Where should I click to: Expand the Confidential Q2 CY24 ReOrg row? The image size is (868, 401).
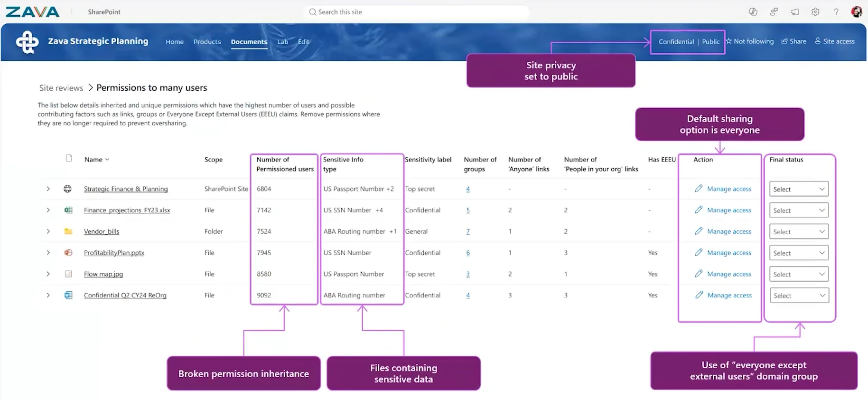[48, 295]
